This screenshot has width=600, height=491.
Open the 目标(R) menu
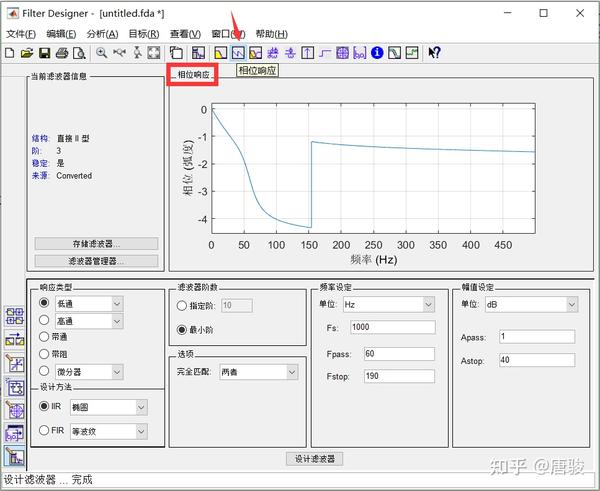[144, 34]
